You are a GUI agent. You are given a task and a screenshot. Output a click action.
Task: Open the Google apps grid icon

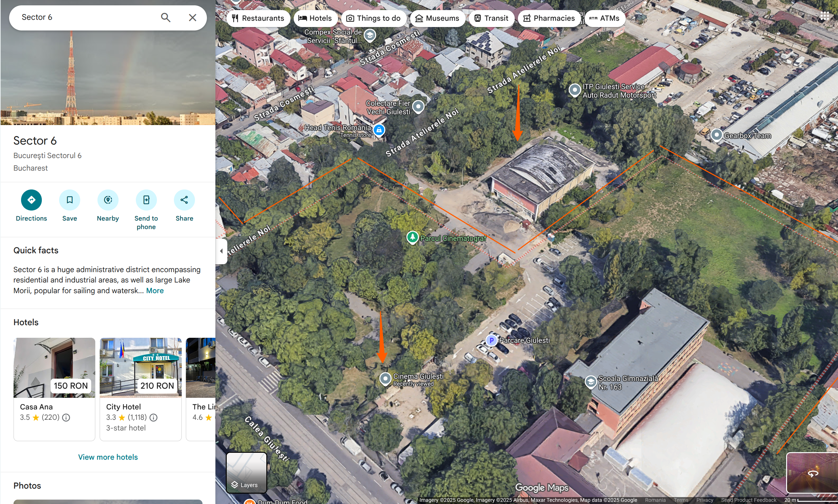point(824,16)
